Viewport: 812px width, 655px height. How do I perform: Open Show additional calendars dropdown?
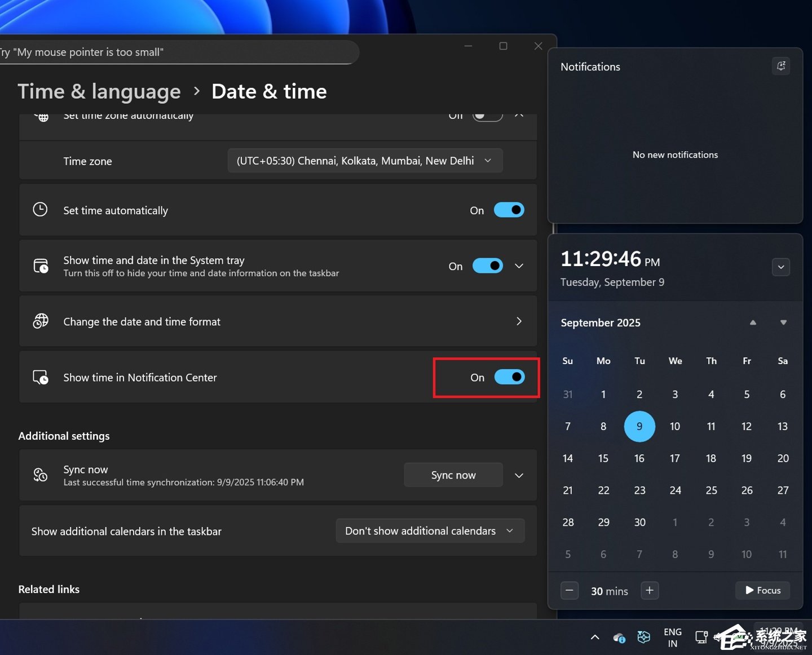(430, 531)
